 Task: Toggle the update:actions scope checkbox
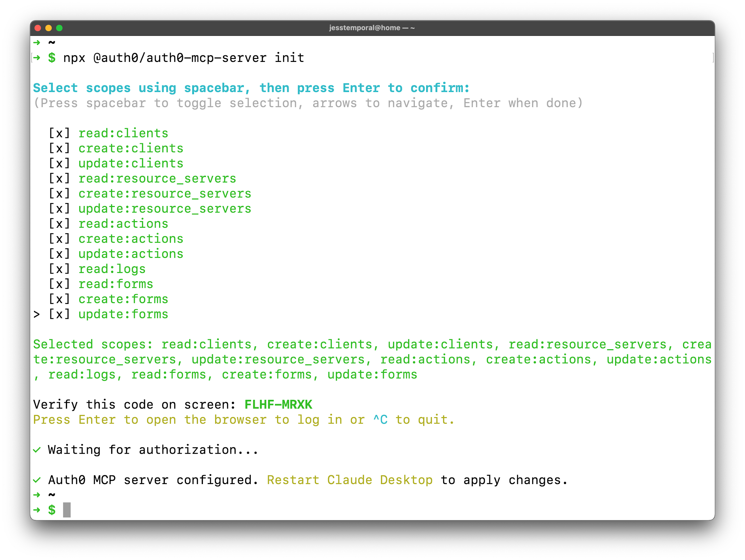click(x=59, y=254)
